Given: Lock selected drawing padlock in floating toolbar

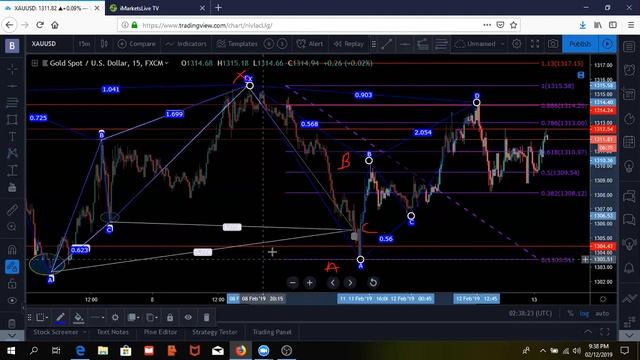Looking at the screenshot, I should (170, 317).
